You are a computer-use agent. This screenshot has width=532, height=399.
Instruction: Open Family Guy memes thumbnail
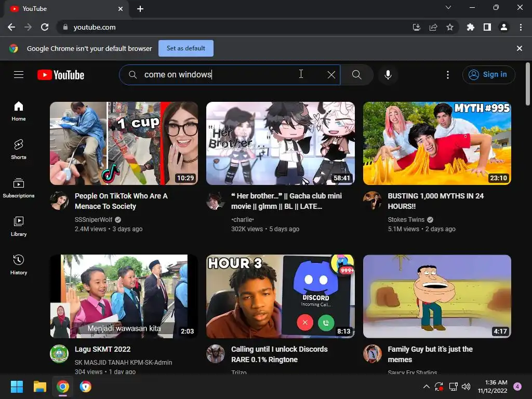[x=437, y=296]
